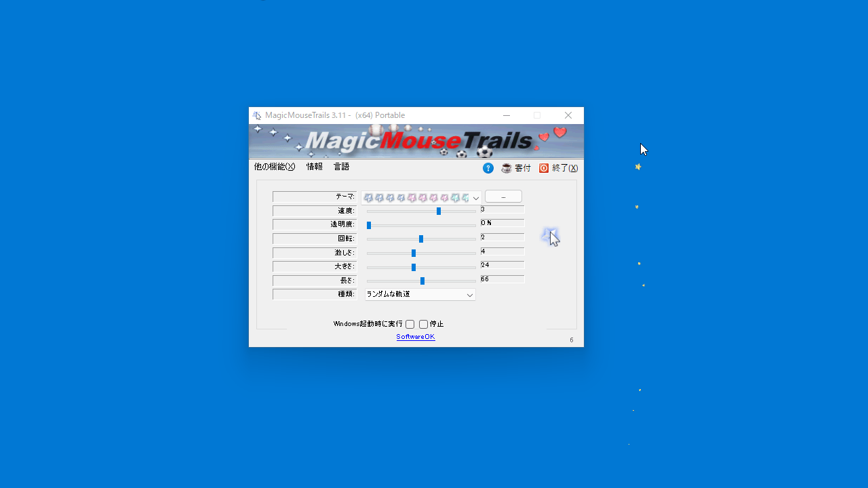The width and height of the screenshot is (868, 488).
Task: Click the 寄付 donate coffee cup button
Action: tap(516, 168)
